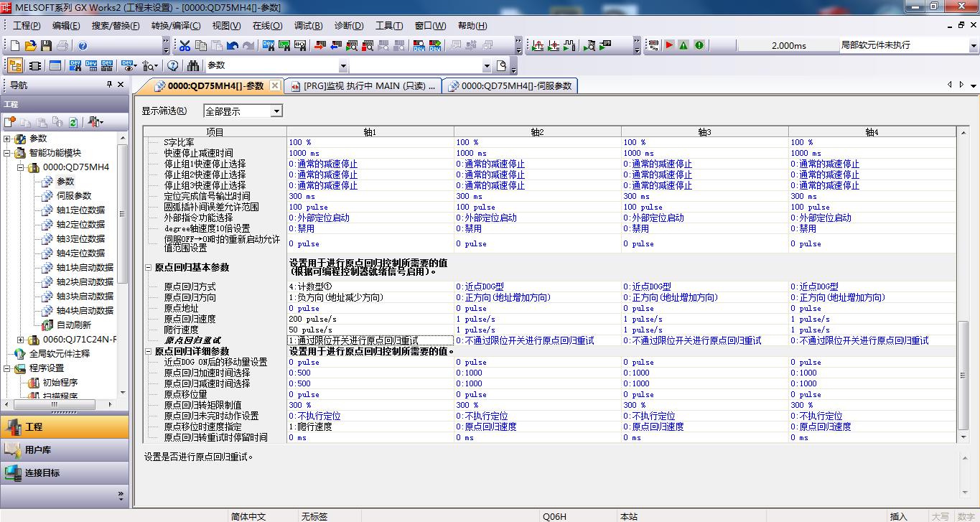Image resolution: width=980 pixels, height=522 pixels.
Task: Click the Save project icon
Action: 46,45
